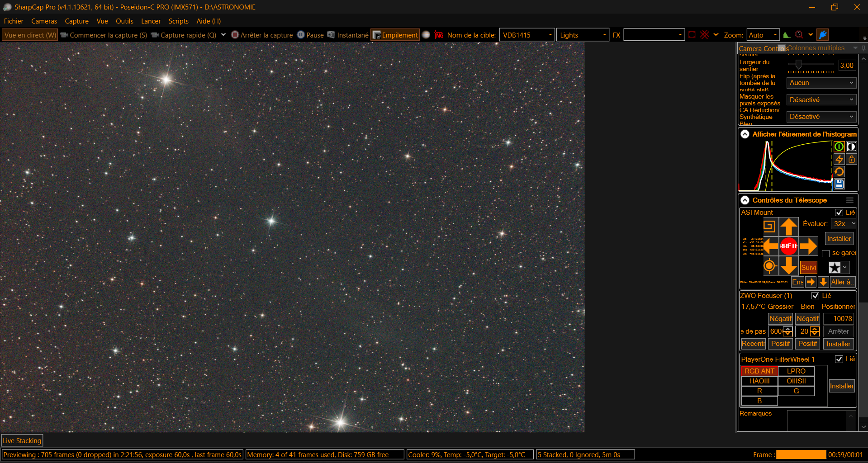868x463 pixels.
Task: Open the Flip dropdown set to Aucun
Action: click(x=821, y=83)
